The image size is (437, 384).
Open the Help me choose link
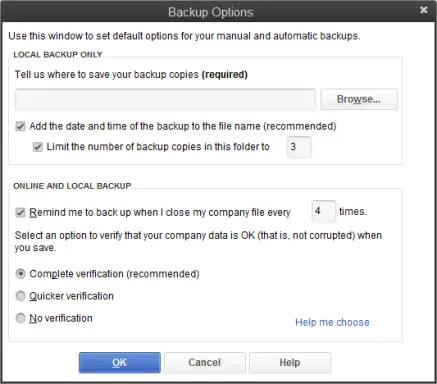[x=332, y=322]
